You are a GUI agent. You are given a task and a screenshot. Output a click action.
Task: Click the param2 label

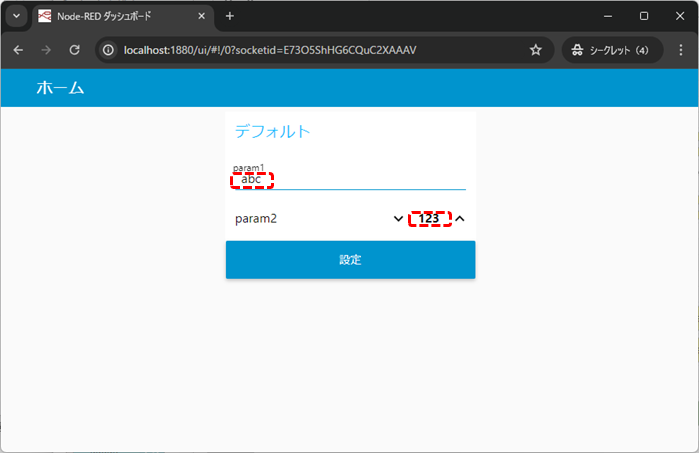[x=256, y=218]
